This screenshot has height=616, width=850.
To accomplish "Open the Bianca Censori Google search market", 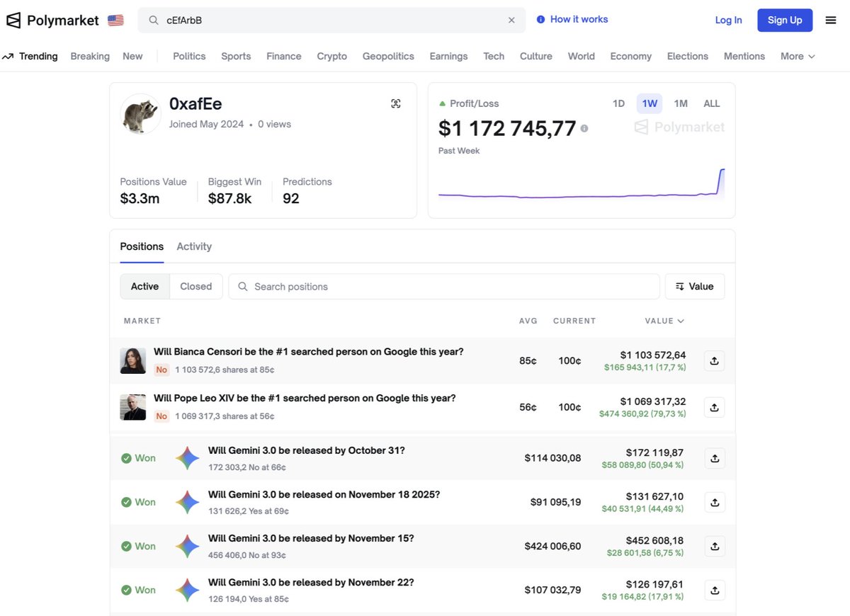I will tap(308, 352).
